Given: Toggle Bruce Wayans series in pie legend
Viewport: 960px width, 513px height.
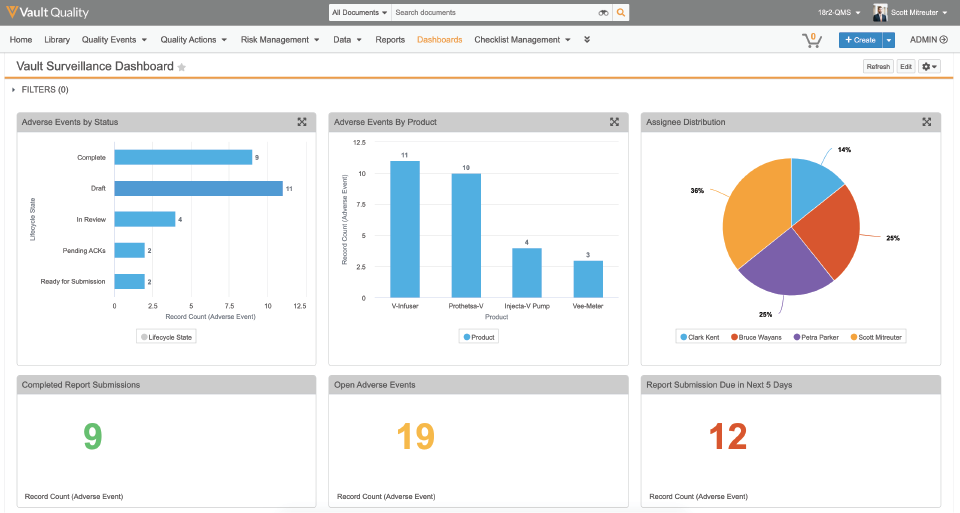Looking at the screenshot, I should coord(756,337).
